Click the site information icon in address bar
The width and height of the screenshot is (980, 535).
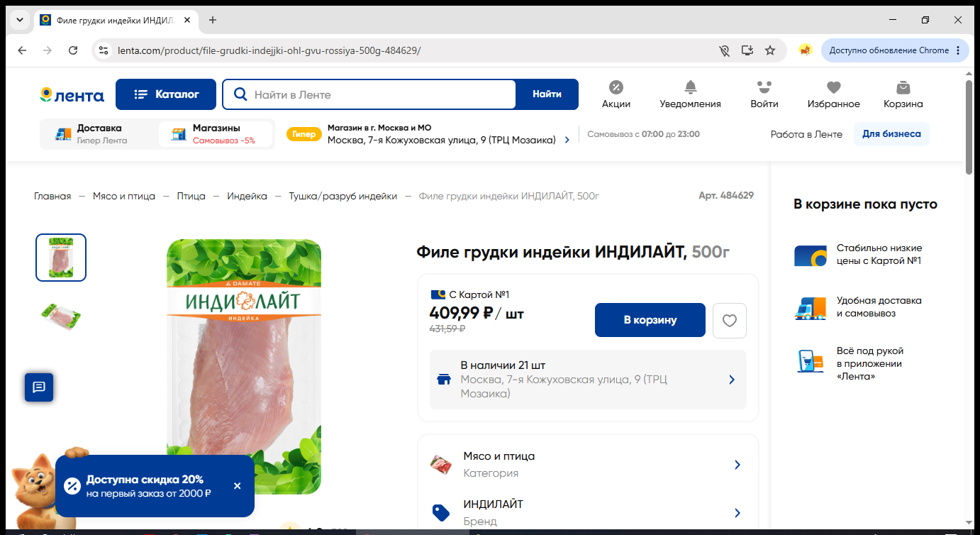click(x=104, y=50)
